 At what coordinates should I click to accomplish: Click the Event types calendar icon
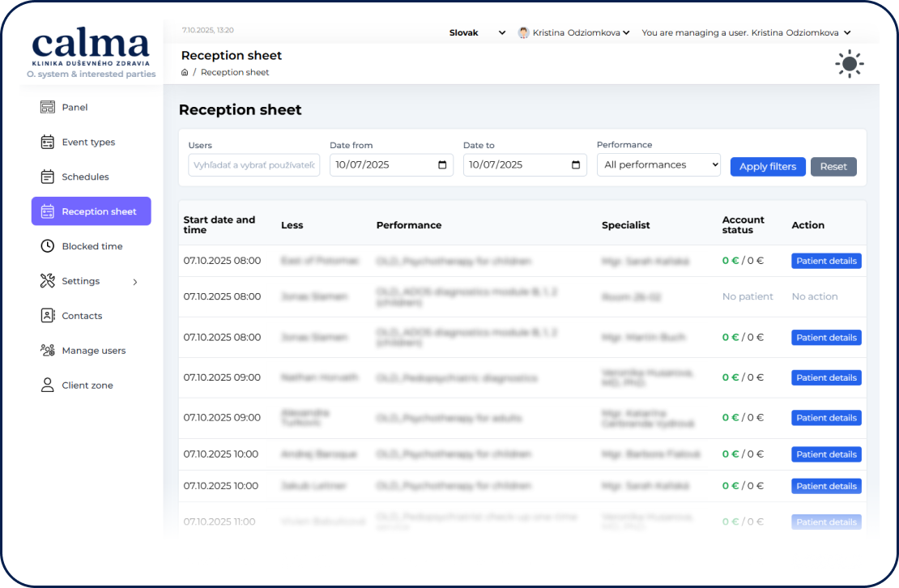(x=48, y=142)
